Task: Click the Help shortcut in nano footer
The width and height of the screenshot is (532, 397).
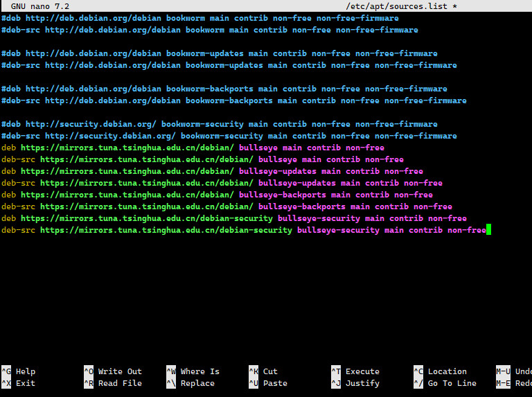Action: point(26,371)
